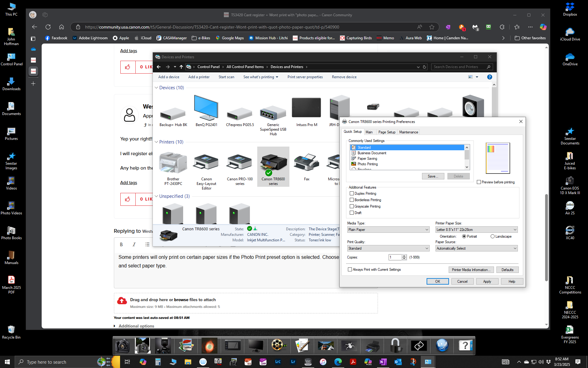
Task: Collapse the Unspecified section
Action: [x=156, y=196]
